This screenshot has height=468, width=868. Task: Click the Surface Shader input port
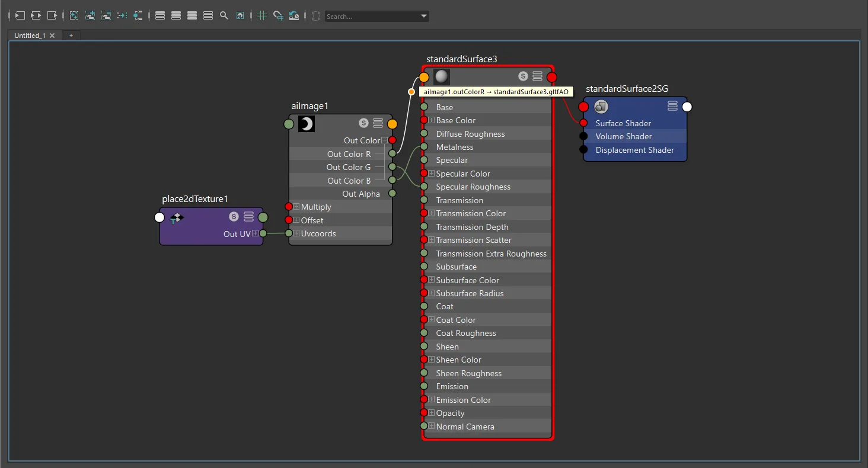click(583, 123)
